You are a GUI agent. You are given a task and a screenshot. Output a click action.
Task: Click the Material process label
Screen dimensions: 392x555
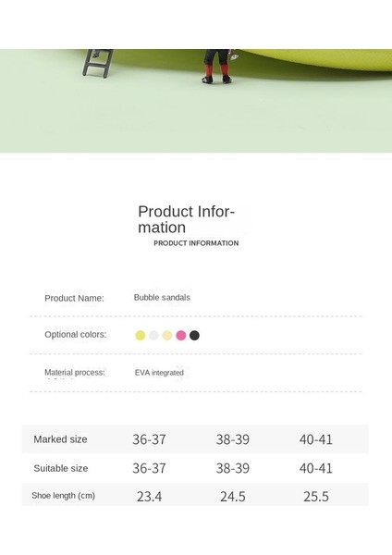point(75,373)
